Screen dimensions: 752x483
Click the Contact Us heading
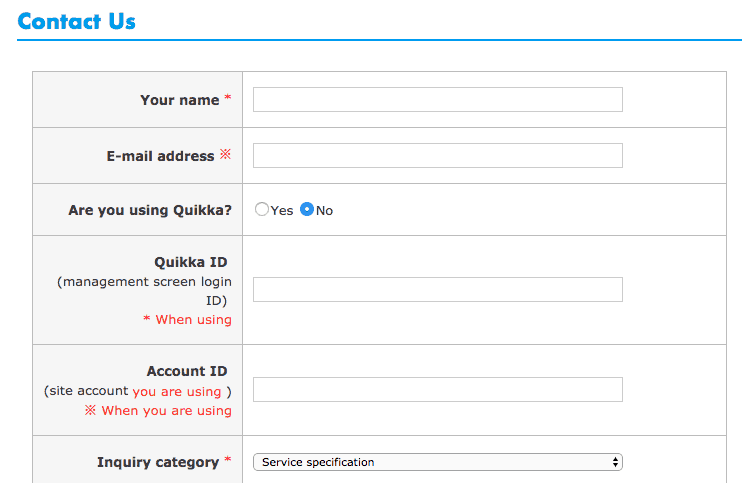pyautogui.click(x=76, y=21)
